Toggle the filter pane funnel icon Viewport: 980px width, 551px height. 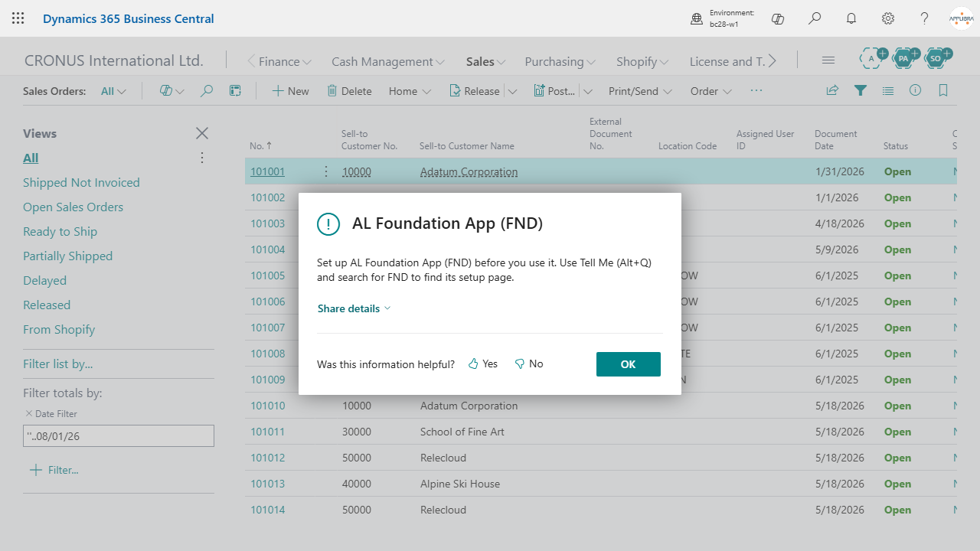click(x=861, y=90)
